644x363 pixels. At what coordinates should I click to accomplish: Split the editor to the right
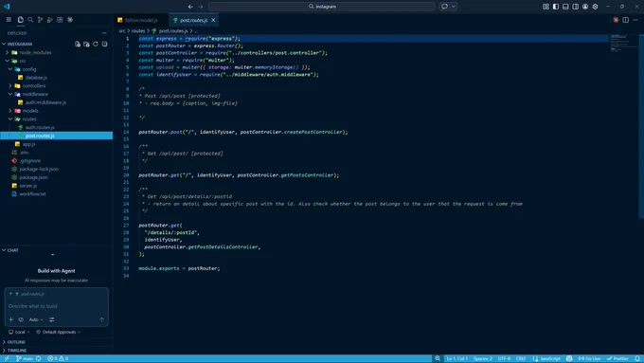pyautogui.click(x=625, y=20)
